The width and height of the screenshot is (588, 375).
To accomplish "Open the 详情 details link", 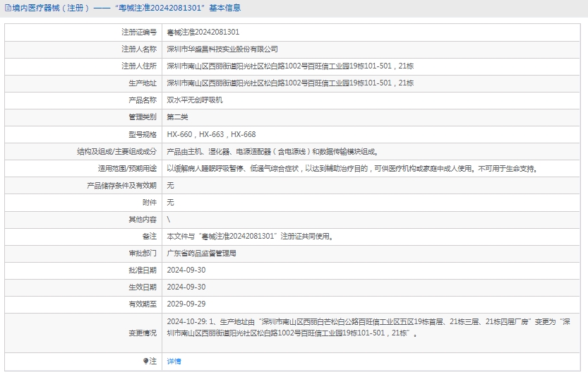I will click(174, 361).
